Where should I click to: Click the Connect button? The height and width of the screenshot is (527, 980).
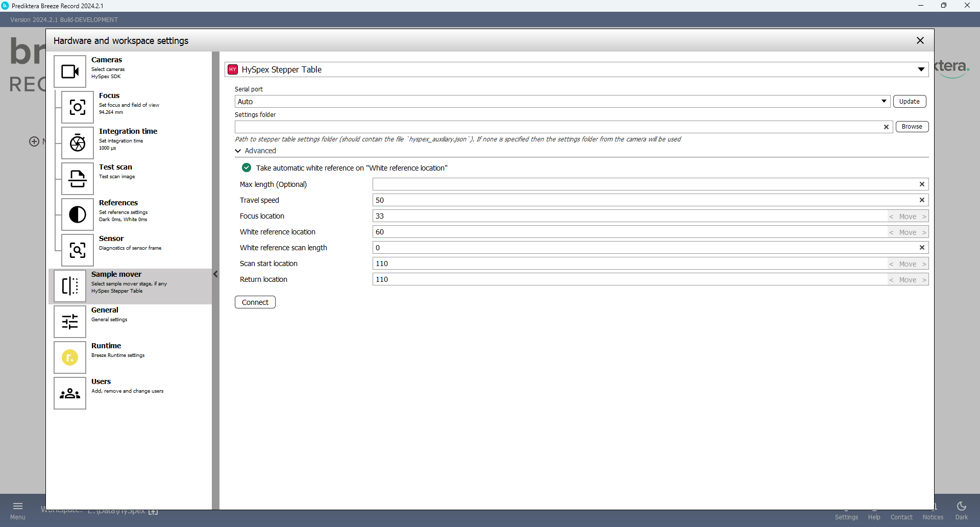pos(255,302)
